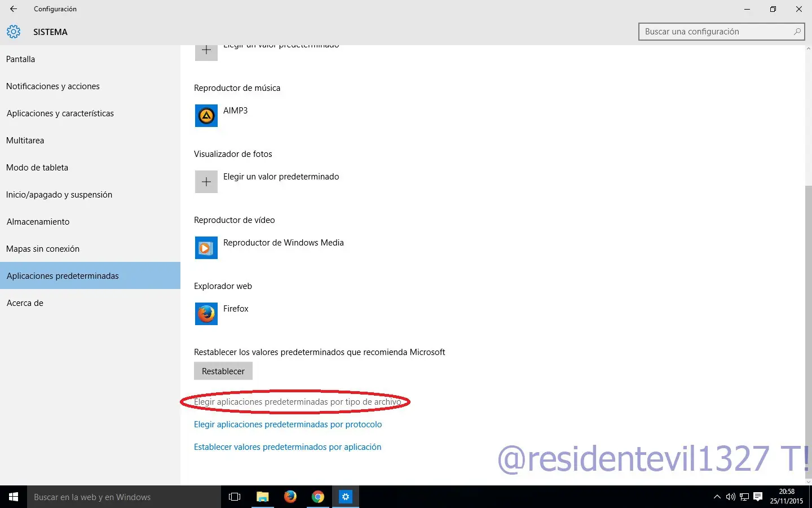Open Aplicaciones y características section

[x=90, y=113]
